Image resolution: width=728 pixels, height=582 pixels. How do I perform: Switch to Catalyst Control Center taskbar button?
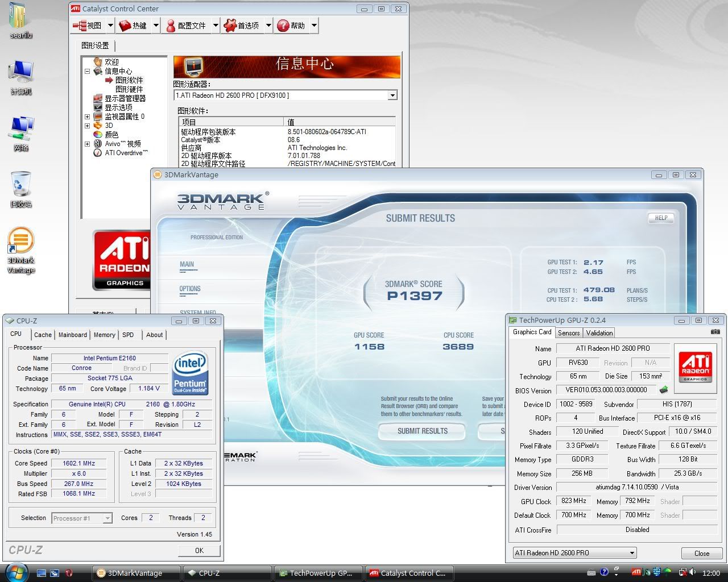pos(409,573)
